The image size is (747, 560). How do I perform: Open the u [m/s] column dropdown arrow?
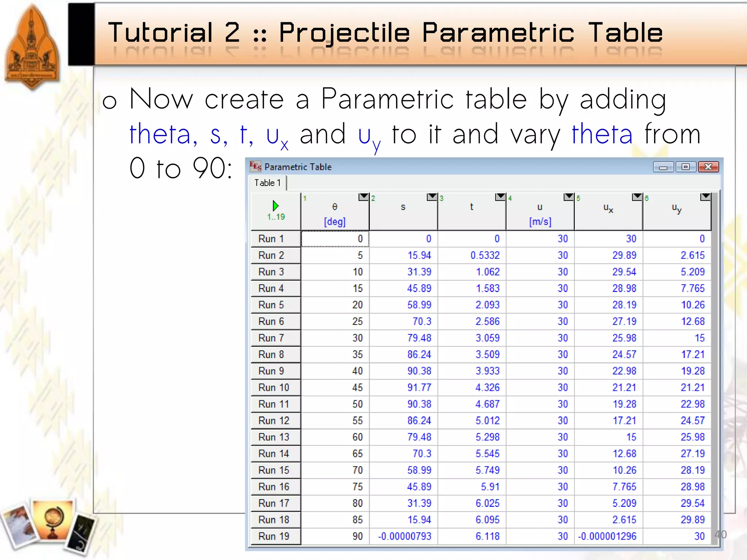(x=569, y=197)
